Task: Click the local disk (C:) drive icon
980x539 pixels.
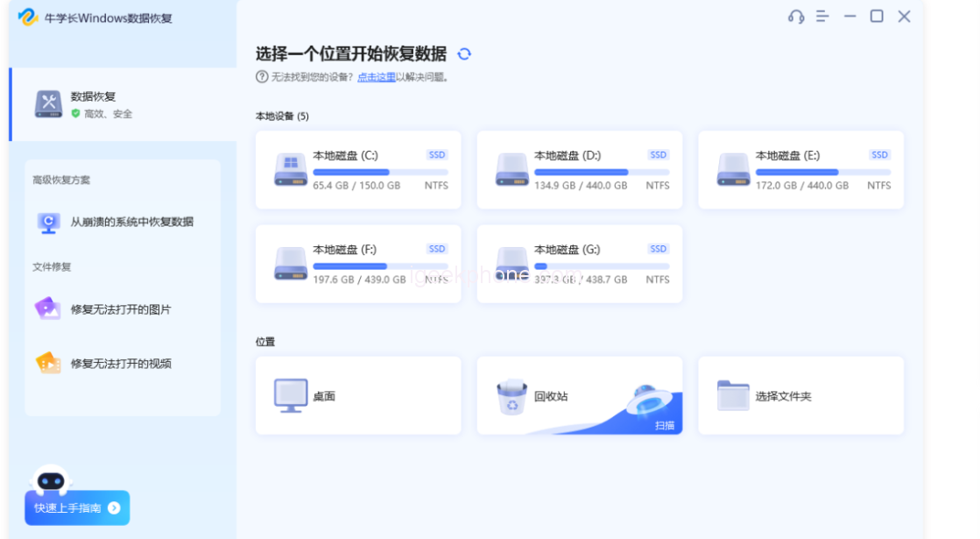Action: click(x=291, y=169)
